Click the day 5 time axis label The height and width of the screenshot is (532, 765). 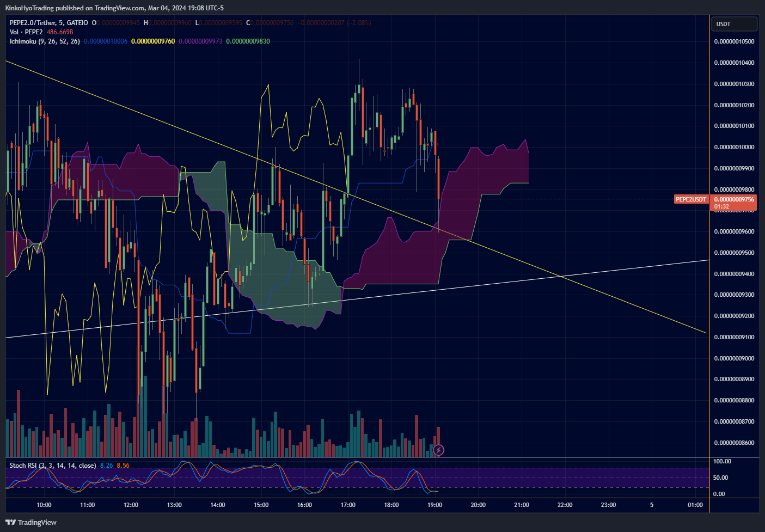point(652,505)
